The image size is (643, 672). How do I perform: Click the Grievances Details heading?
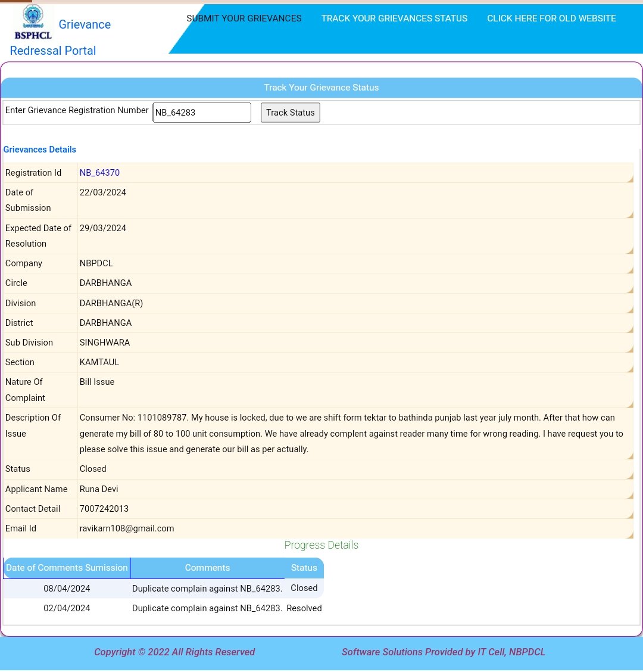pos(39,150)
